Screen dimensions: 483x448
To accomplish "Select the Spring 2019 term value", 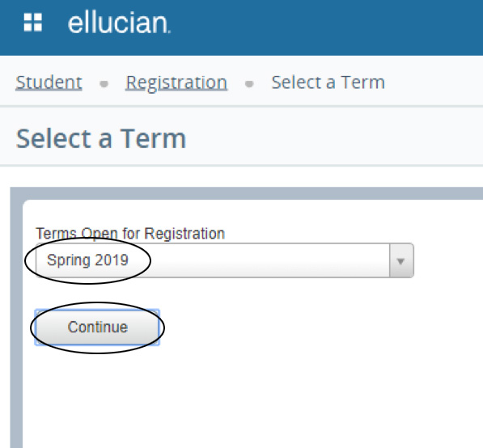I will (87, 260).
